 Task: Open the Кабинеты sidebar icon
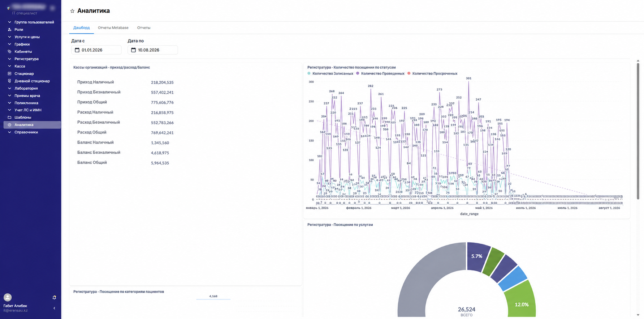point(9,52)
